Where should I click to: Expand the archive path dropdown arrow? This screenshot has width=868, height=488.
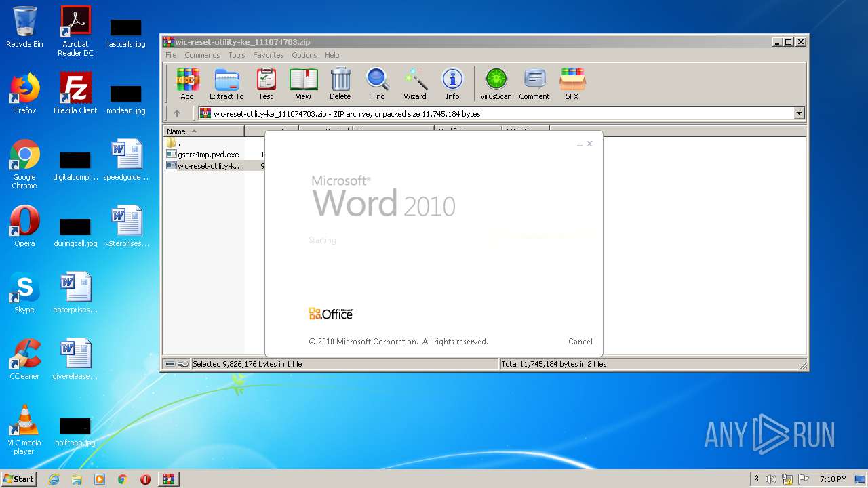(x=799, y=114)
